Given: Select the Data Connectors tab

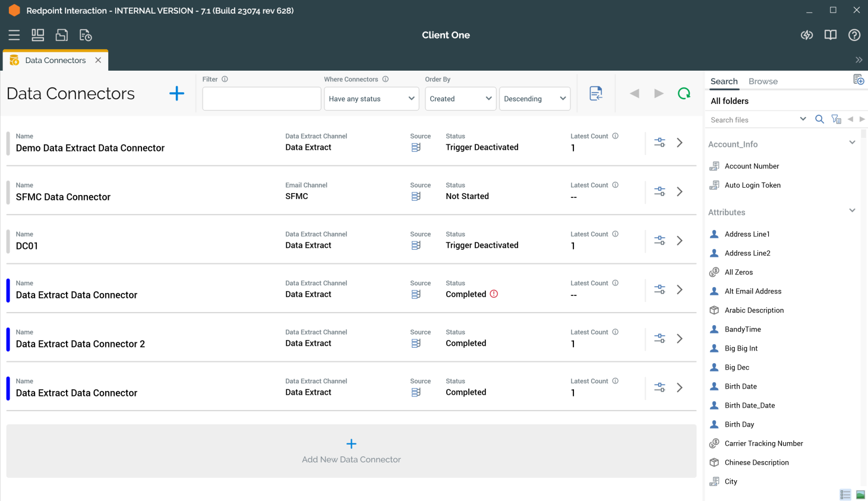Looking at the screenshot, I should (55, 60).
